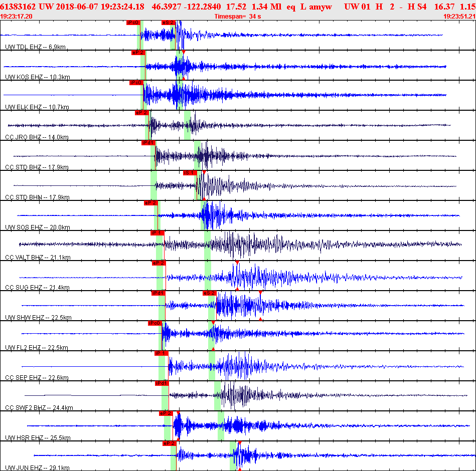Select the '1.15' value in header
The height and width of the screenshot is (471, 476).
pyautogui.click(x=468, y=7)
